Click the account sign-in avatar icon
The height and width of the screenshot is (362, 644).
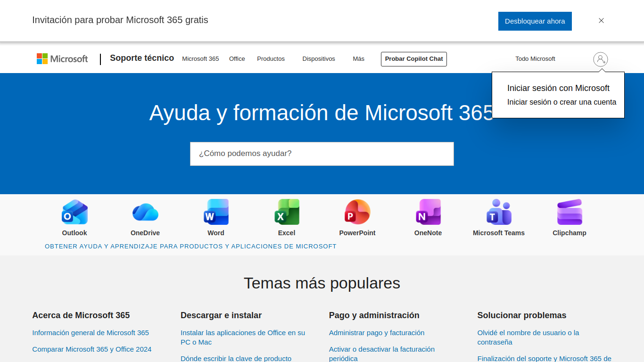601,59
